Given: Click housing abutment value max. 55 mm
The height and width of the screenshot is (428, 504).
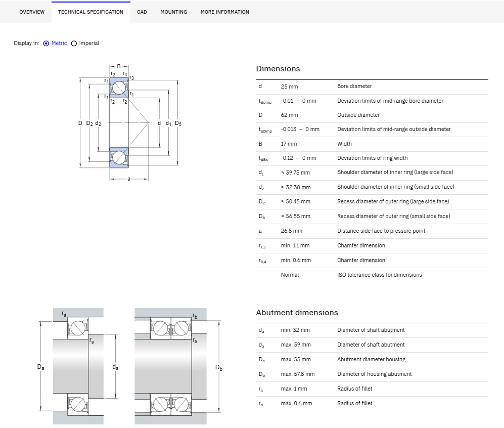Looking at the screenshot, I should click(x=296, y=360).
